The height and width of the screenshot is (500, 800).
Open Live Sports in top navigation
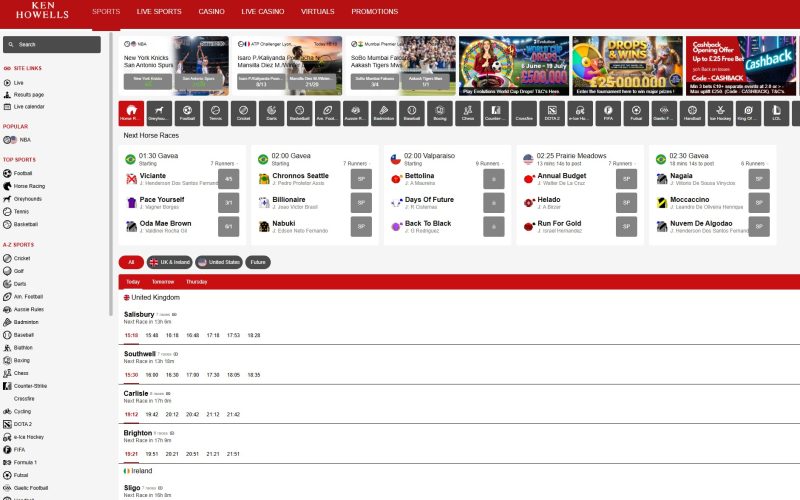(159, 11)
